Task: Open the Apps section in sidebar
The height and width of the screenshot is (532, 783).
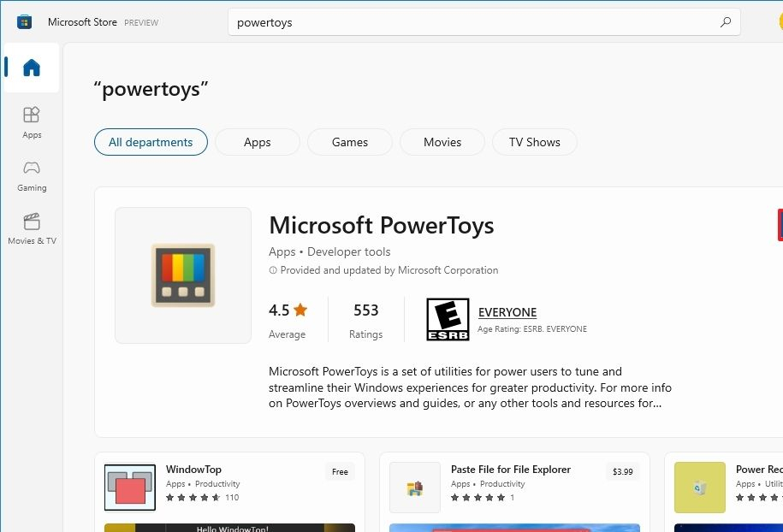Action: [32, 122]
